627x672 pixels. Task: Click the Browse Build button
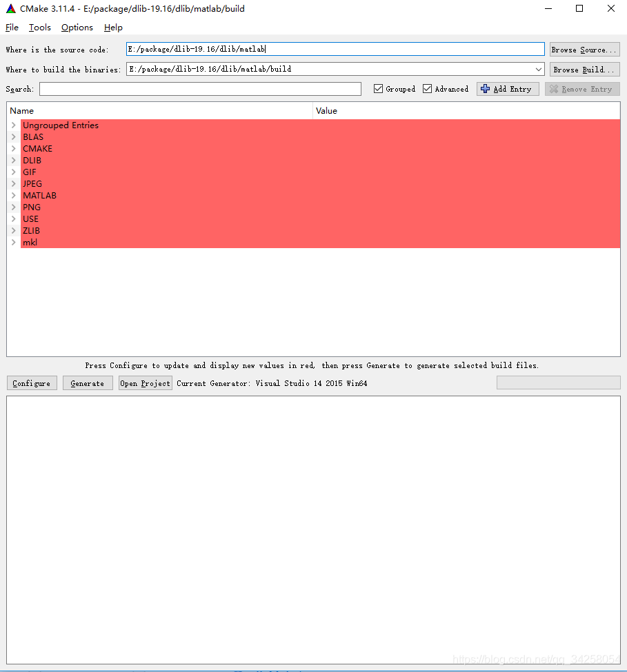(x=585, y=70)
